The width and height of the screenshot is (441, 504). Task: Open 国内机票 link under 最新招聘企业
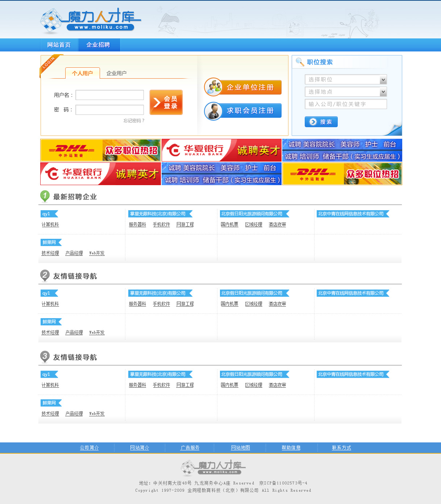(x=230, y=225)
